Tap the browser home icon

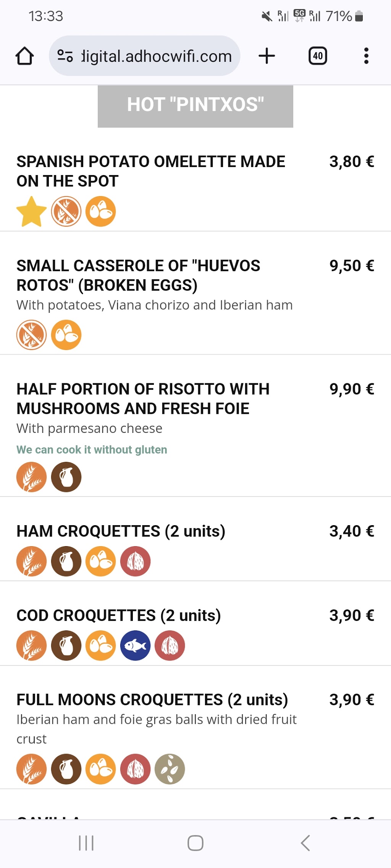24,56
